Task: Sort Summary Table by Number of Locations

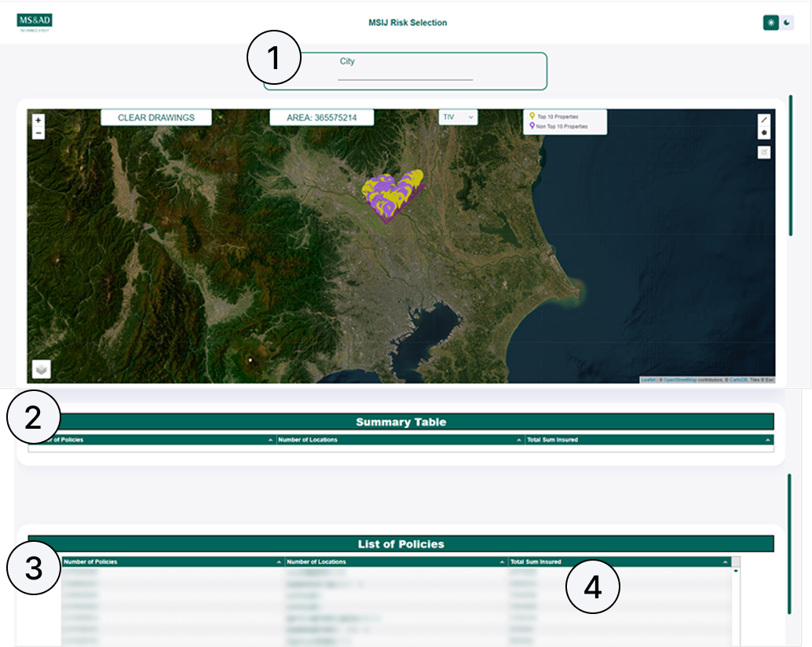Action: (518, 440)
